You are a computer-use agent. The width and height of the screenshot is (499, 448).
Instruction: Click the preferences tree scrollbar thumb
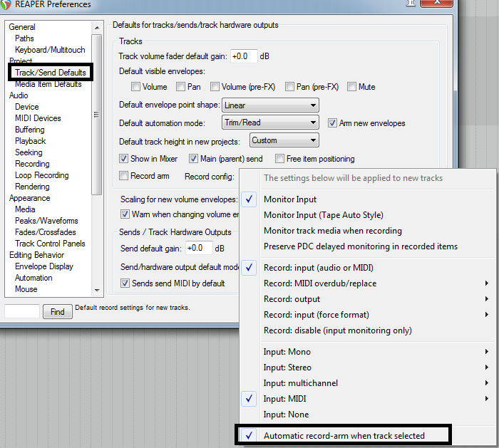coord(97,115)
